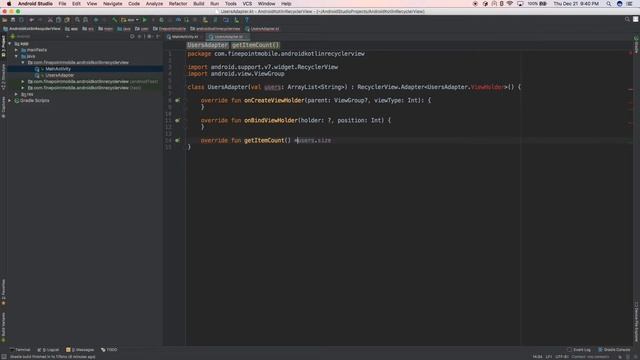Click the UsersAdapter breadcrumb above the code
Screen dimensions: 640x360
click(x=207, y=45)
